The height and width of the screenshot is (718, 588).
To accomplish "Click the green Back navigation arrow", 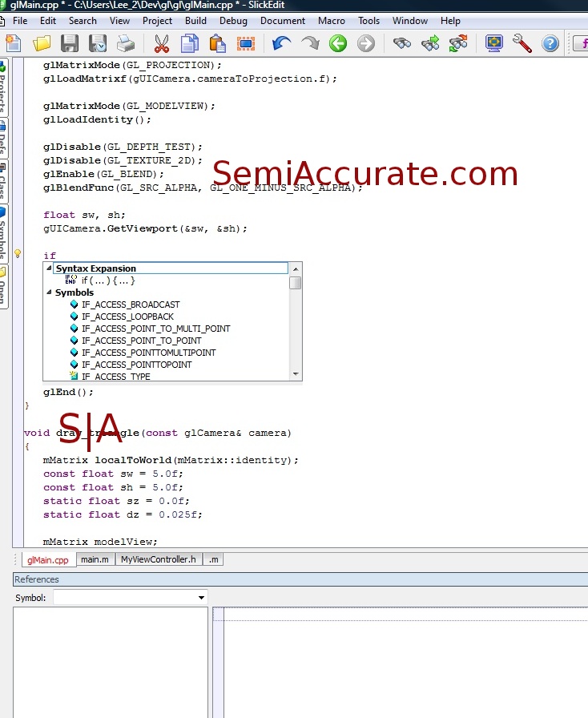I will 338,43.
